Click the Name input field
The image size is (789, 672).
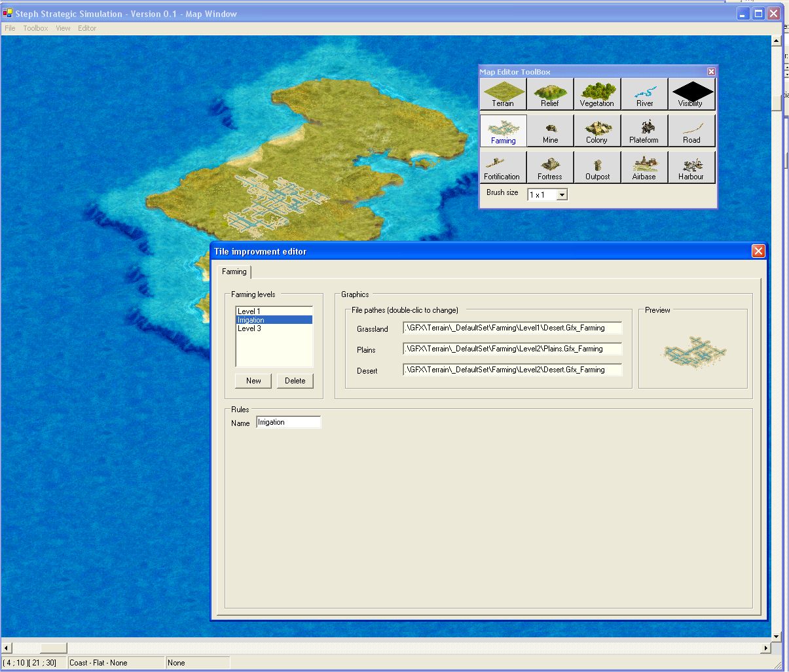[x=288, y=423]
